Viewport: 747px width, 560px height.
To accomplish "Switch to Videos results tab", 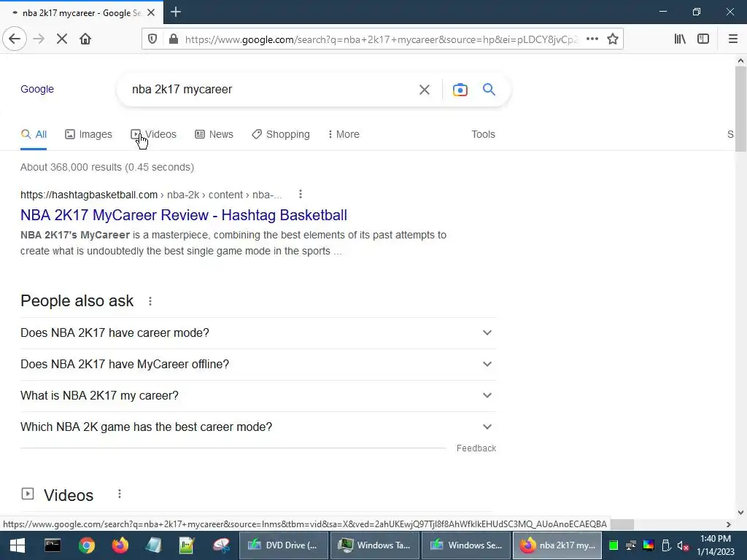I will pyautogui.click(x=153, y=134).
